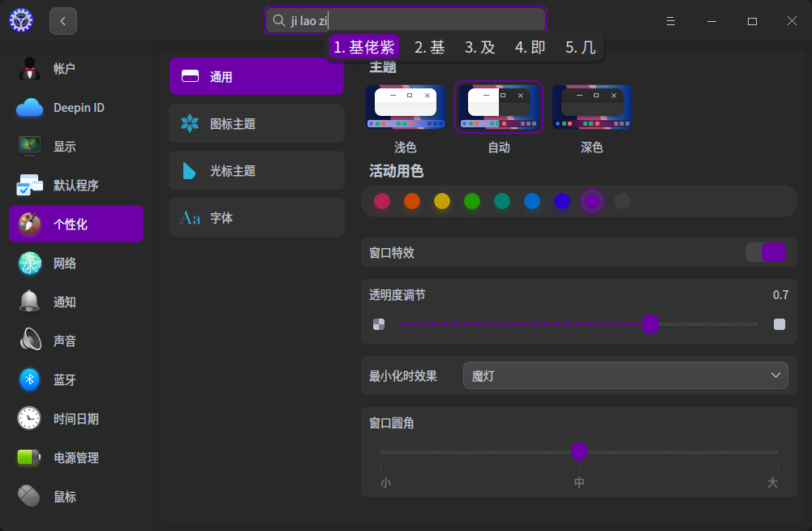This screenshot has width=812, height=531.
Task: Select the 通用 section
Action: click(257, 76)
